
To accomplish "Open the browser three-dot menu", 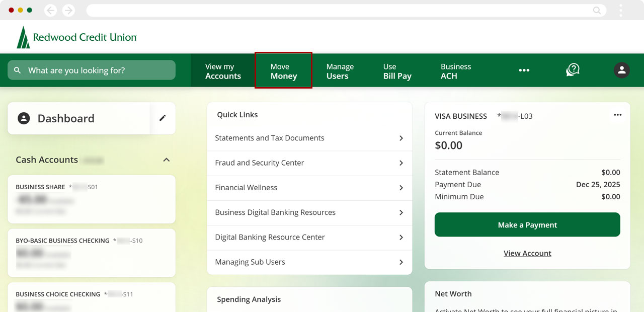I will [x=621, y=10].
